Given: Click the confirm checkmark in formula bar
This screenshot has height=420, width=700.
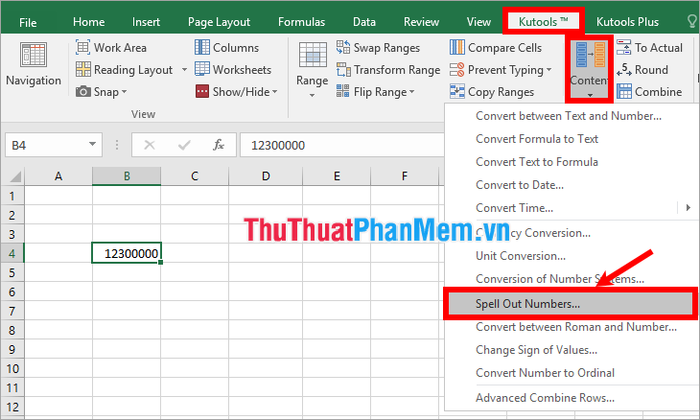Looking at the screenshot, I should [x=184, y=145].
